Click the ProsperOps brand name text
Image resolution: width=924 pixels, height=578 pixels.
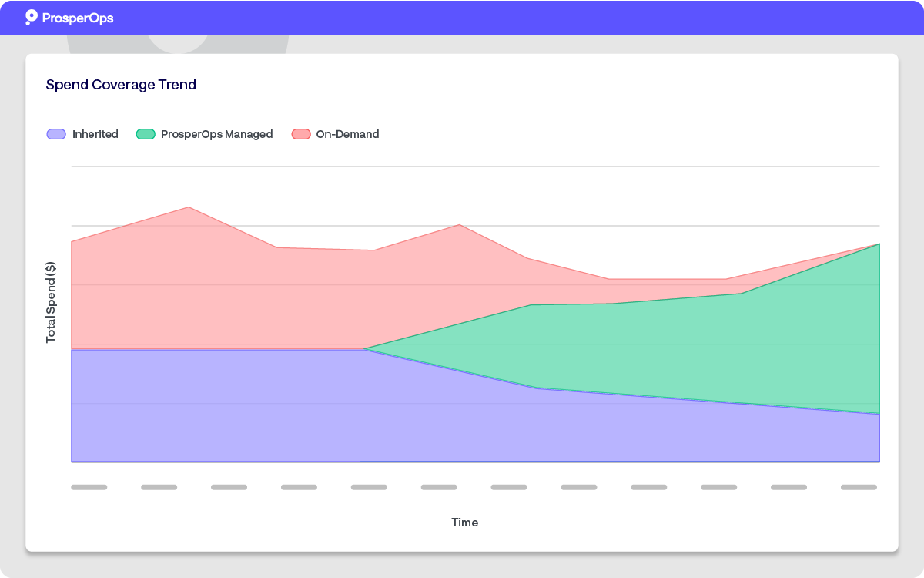tap(77, 18)
